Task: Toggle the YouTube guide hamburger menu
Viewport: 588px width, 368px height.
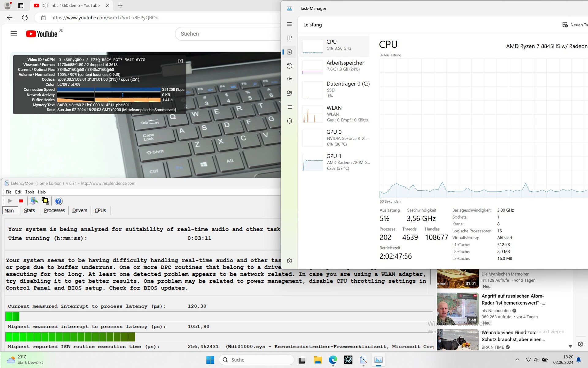Action: (x=14, y=34)
